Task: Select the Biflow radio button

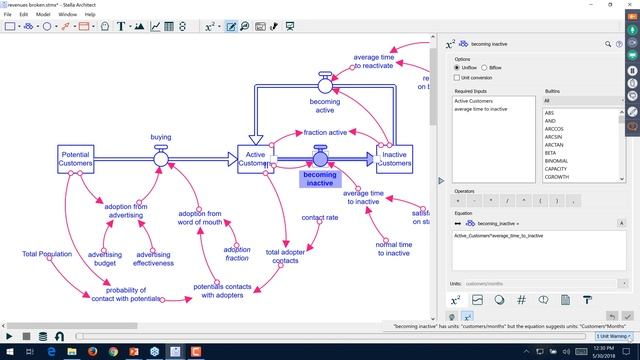Action: (x=484, y=68)
